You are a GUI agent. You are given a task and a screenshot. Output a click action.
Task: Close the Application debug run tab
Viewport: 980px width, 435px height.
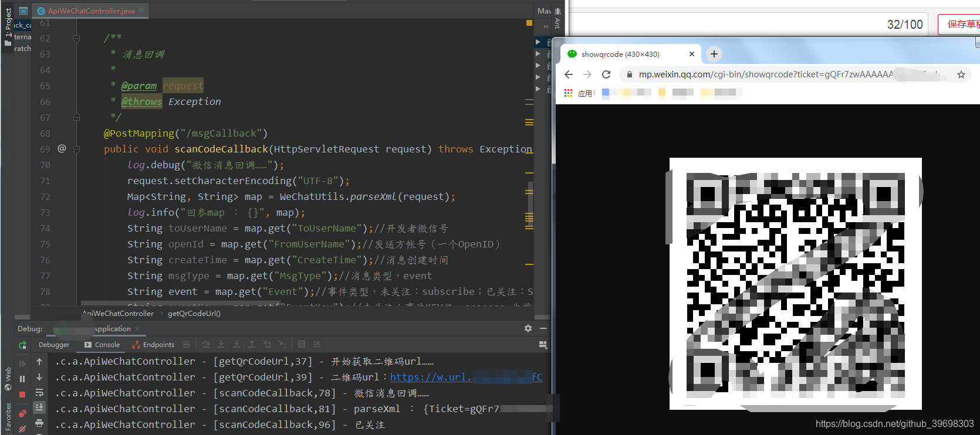137,329
